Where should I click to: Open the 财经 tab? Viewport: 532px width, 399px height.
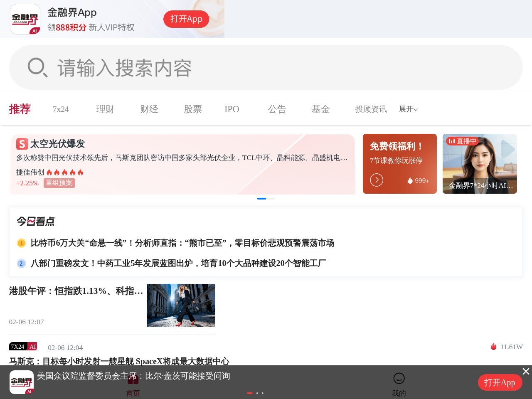tap(149, 109)
